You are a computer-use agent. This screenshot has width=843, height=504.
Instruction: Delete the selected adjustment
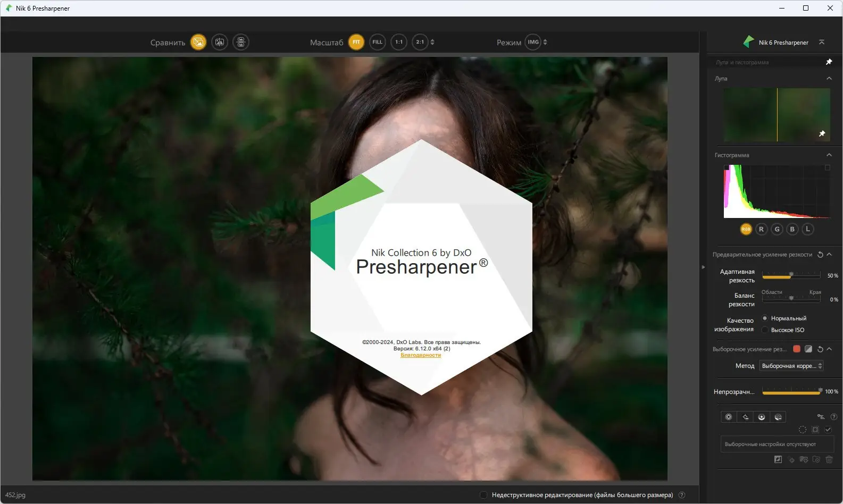(829, 459)
